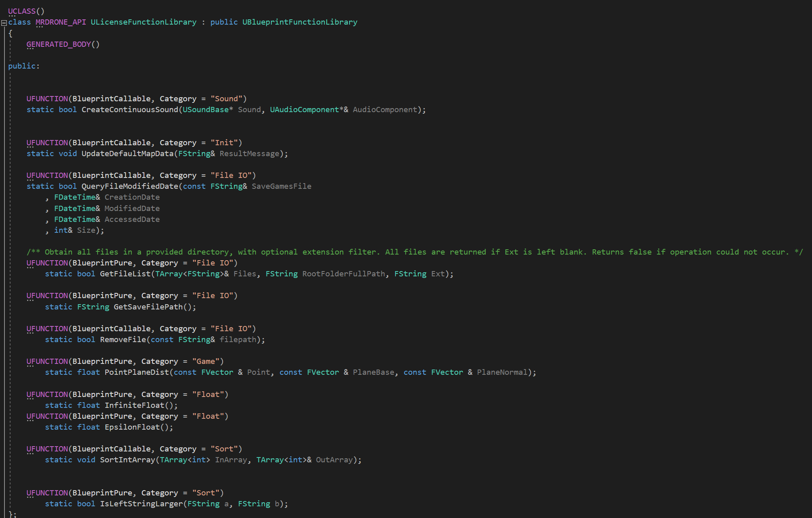Screen dimensions: 812x518
Task: Select the UBlueprintFunctionLibrary base class name
Action: 300,22
